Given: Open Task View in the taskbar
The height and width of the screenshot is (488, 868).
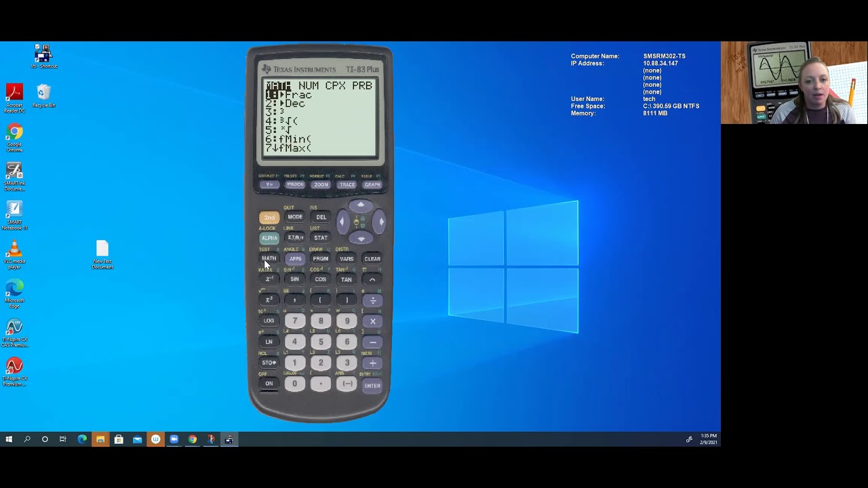Looking at the screenshot, I should (63, 439).
